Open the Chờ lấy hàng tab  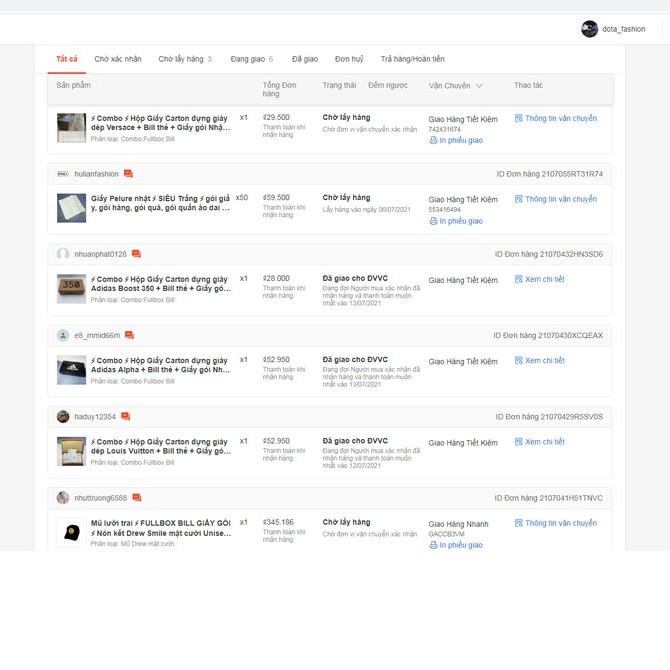(184, 59)
